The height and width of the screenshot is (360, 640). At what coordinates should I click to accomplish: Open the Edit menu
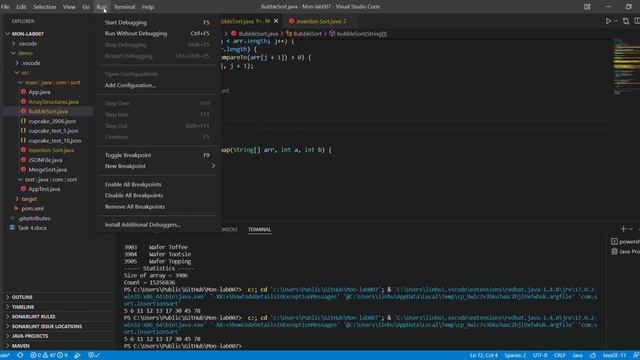pyautogui.click(x=21, y=7)
